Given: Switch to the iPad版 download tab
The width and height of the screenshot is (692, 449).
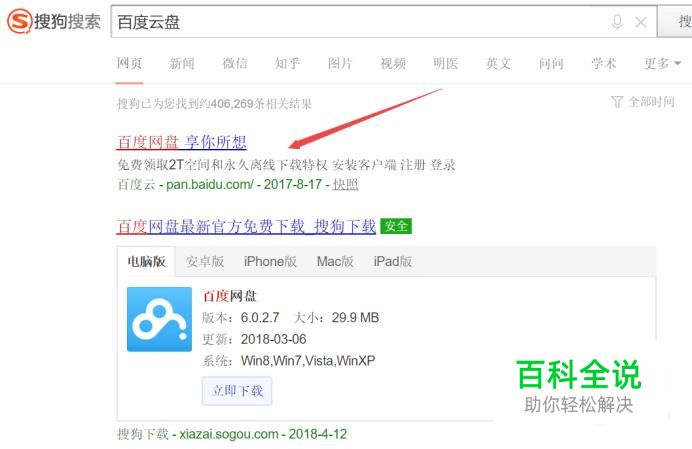Looking at the screenshot, I should pos(393,261).
